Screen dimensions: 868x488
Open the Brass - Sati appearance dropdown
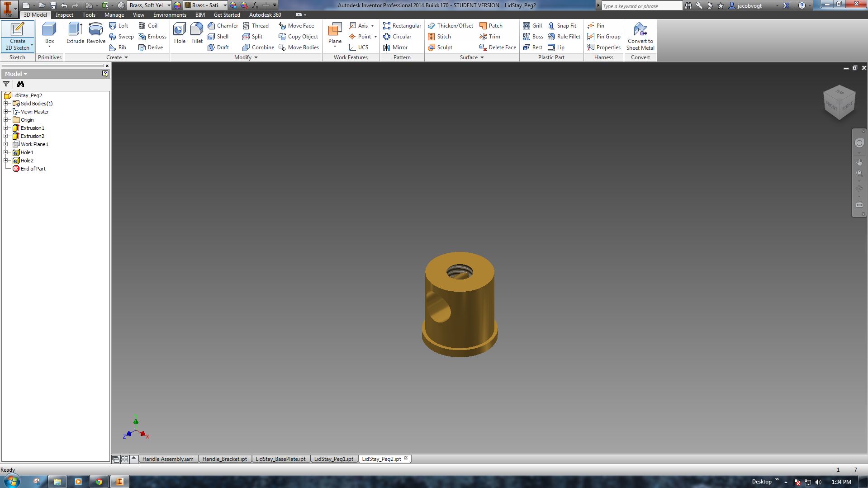pyautogui.click(x=225, y=5)
